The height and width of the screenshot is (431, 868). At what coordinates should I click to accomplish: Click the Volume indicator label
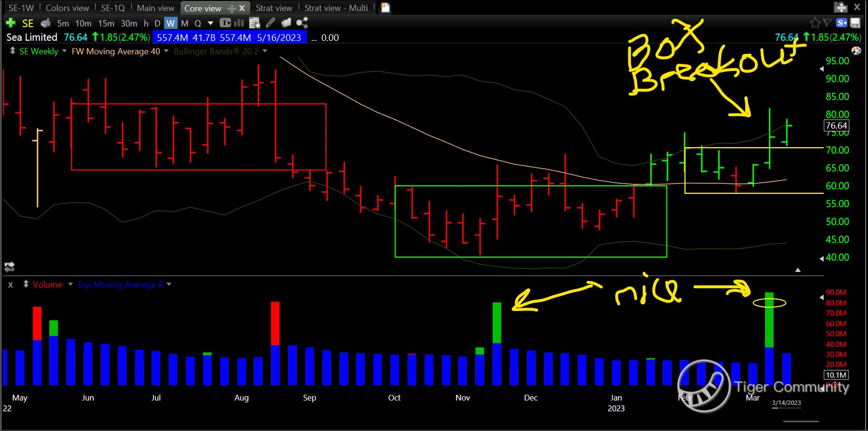[x=47, y=284]
